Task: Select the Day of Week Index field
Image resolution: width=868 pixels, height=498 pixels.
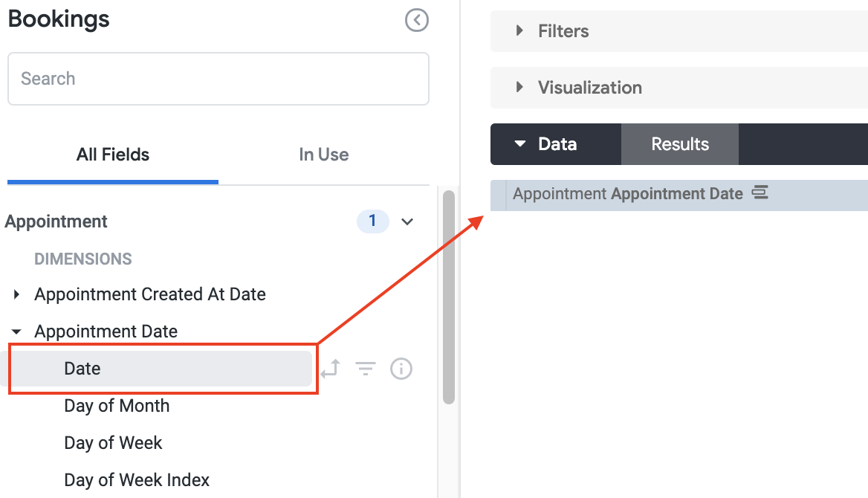Action: [x=137, y=479]
